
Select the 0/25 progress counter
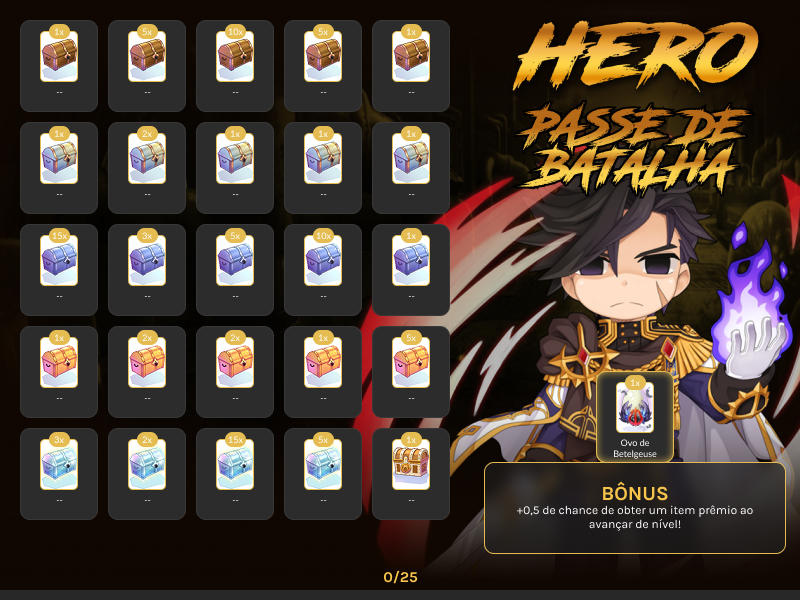tap(401, 577)
